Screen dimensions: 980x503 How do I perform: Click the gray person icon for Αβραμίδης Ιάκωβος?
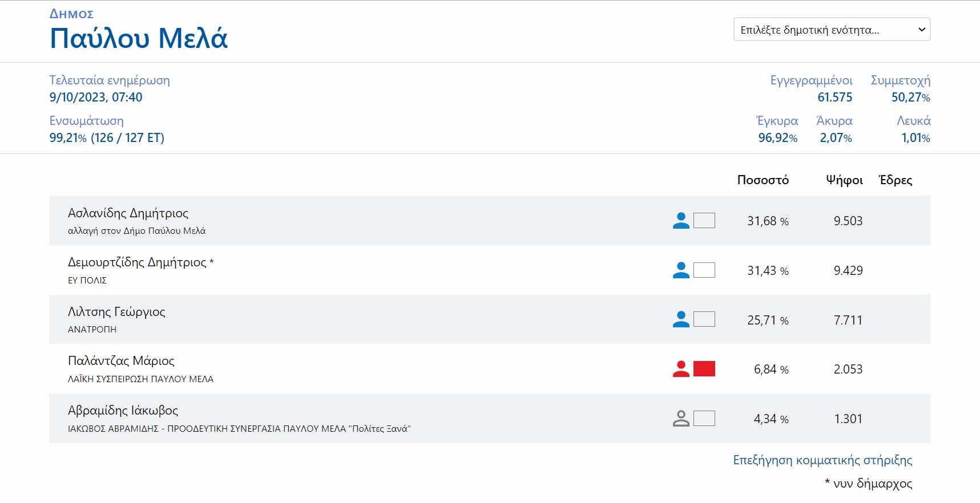(x=681, y=419)
